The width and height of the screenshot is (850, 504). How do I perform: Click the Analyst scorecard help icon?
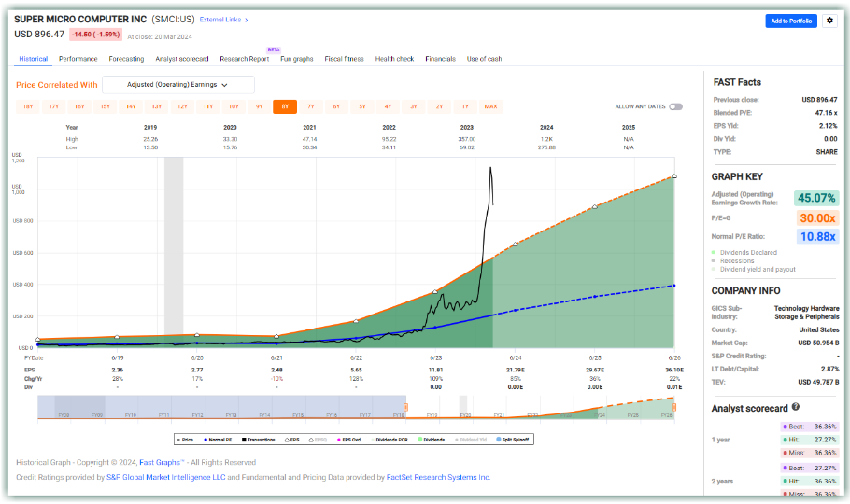796,407
